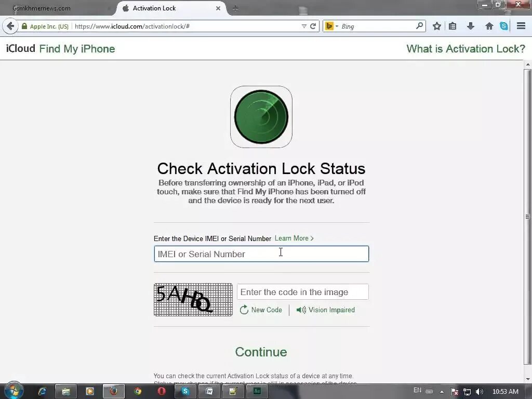532x399 pixels.
Task: Go to the browser home page icon
Action: tap(489, 26)
